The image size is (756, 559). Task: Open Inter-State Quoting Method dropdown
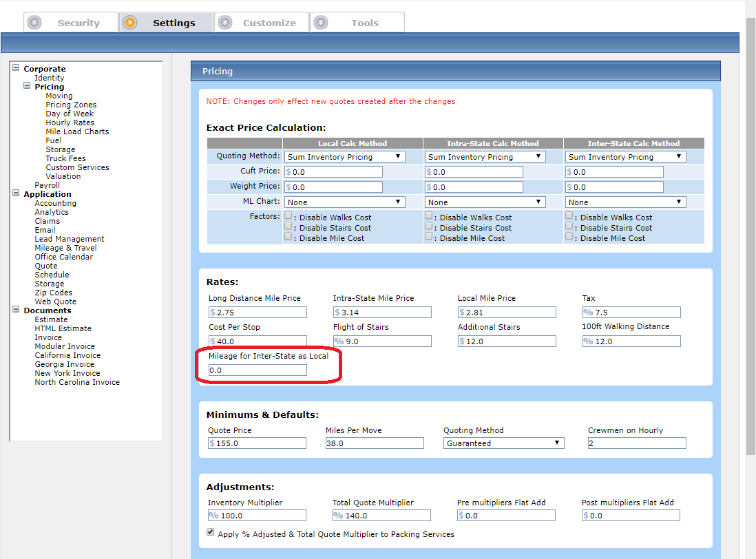point(625,157)
